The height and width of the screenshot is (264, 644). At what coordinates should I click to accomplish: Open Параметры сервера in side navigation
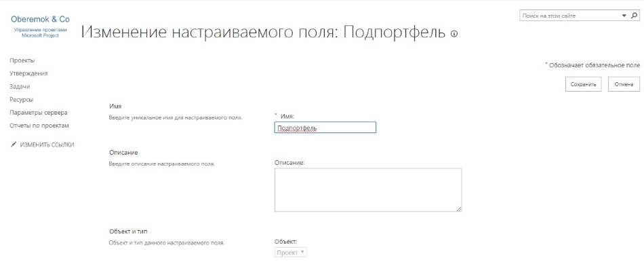(x=39, y=113)
